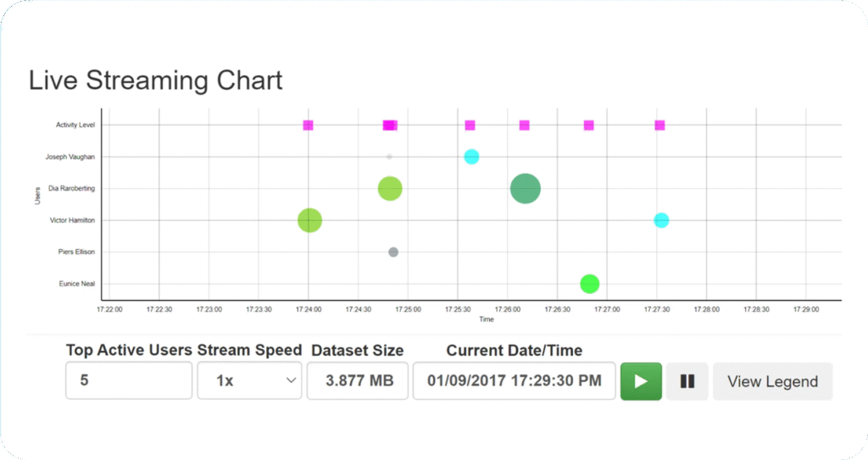The height and width of the screenshot is (460, 868).
Task: Expand the Stream Speed dropdown
Action: [x=249, y=381]
